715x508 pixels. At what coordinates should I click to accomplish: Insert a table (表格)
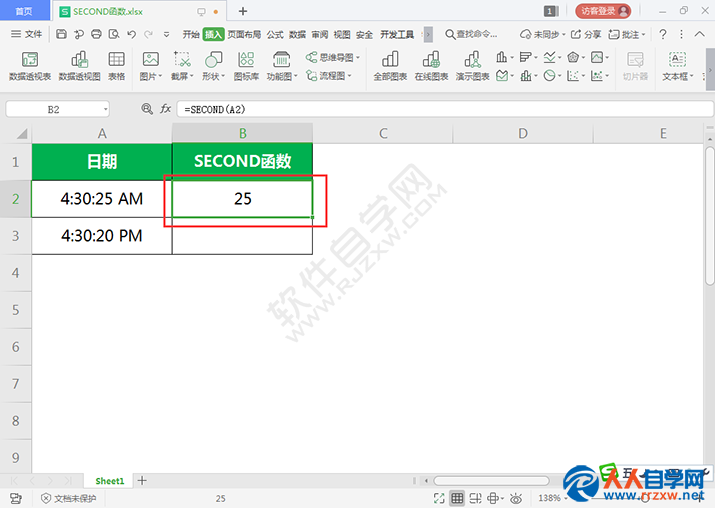click(x=116, y=66)
